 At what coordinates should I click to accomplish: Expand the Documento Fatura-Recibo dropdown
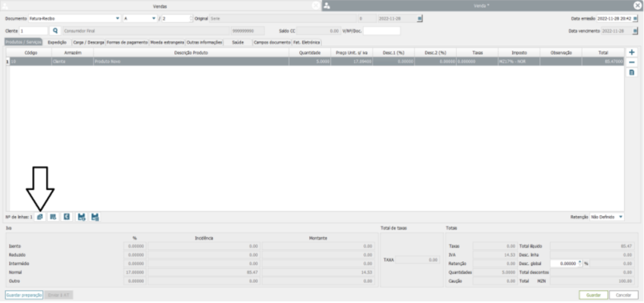pyautogui.click(x=117, y=17)
